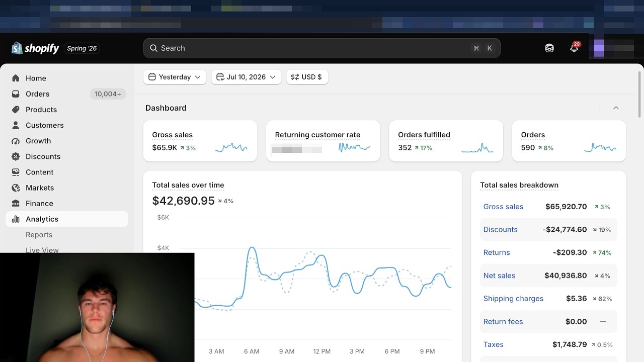Click the currency exchange arrows icon
Viewport: 644px width, 362px height.
click(295, 77)
